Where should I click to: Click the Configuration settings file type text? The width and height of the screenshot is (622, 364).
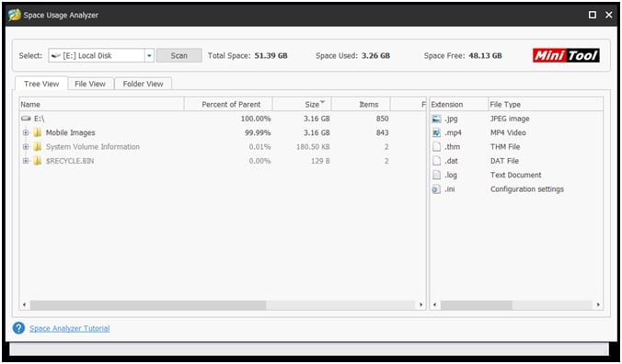tap(527, 189)
